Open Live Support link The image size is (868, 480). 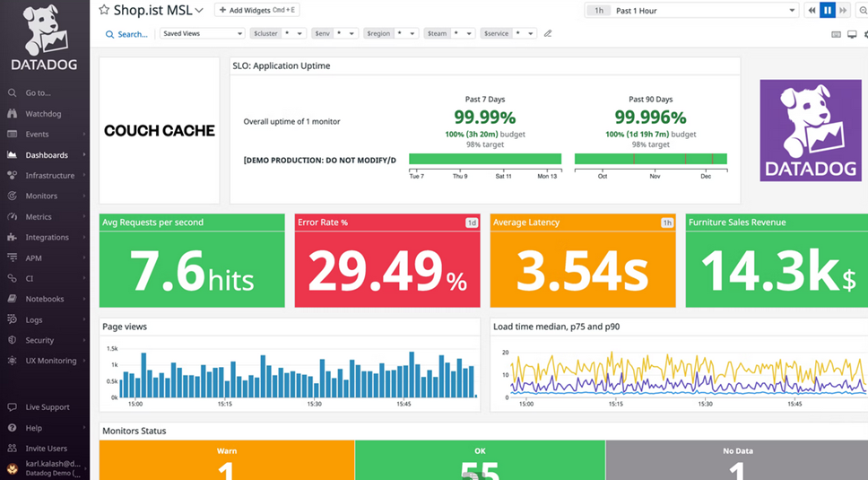47,407
